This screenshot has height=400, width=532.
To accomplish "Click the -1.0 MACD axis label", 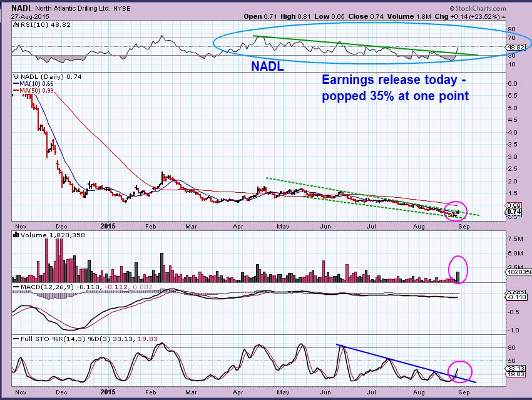I will click(513, 331).
